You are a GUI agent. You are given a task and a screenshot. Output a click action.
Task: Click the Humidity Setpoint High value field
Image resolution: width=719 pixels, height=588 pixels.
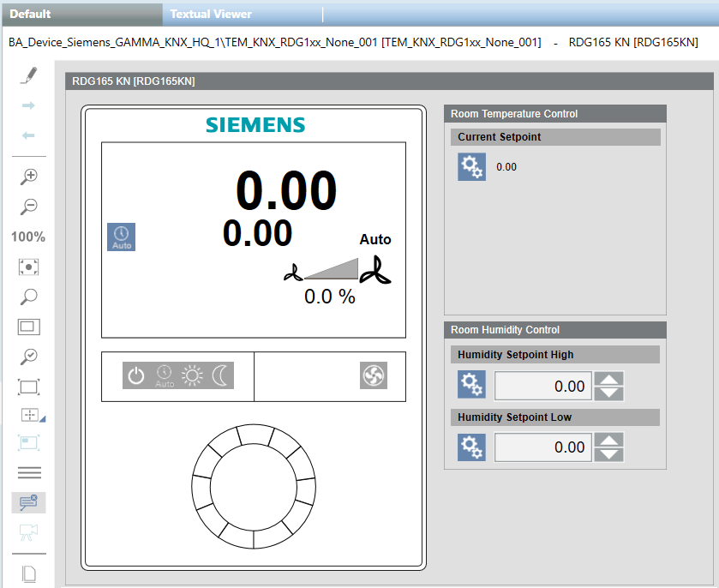tap(543, 386)
